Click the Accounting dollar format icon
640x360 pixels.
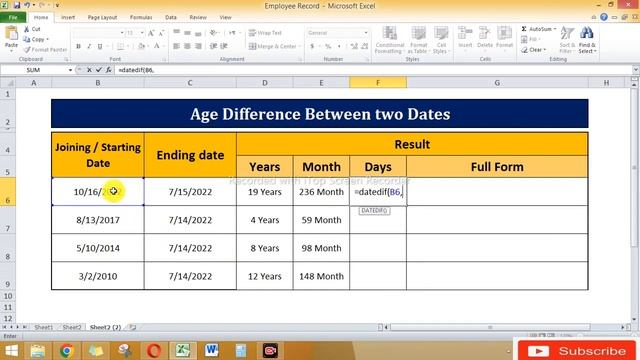312,46
